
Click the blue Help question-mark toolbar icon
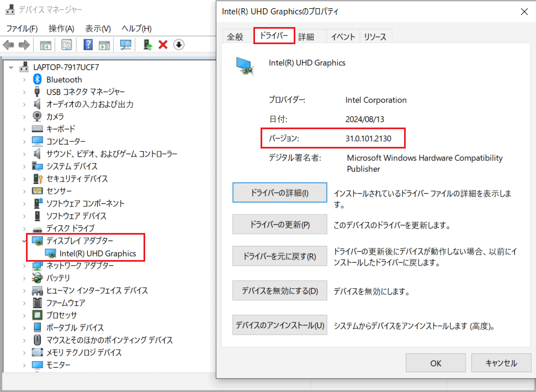tap(88, 45)
